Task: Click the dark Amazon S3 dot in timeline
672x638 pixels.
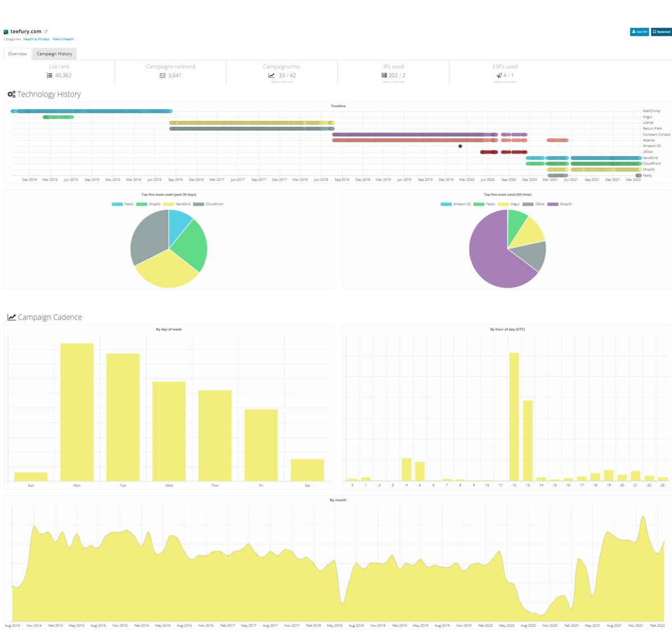Action: tap(460, 146)
